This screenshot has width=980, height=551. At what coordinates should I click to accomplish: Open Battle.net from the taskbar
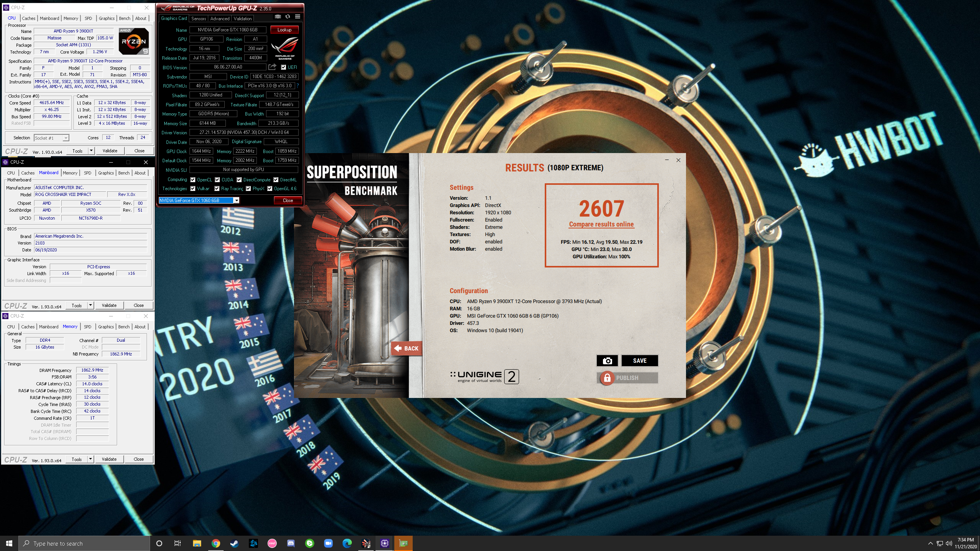pyautogui.click(x=253, y=543)
